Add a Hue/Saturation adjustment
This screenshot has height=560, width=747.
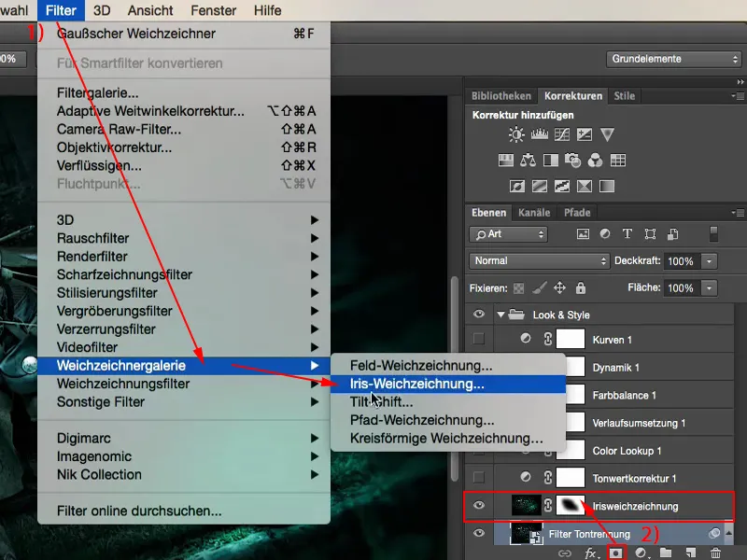click(x=505, y=161)
